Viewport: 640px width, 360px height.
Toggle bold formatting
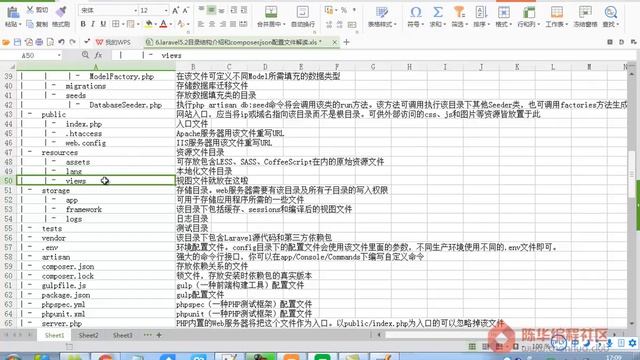83,24
